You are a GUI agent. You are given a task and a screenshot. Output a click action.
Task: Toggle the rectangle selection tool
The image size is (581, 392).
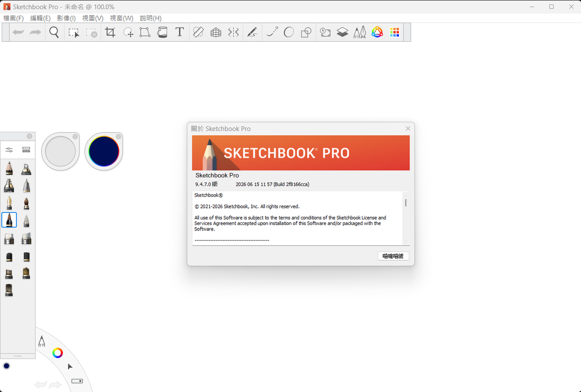74,33
